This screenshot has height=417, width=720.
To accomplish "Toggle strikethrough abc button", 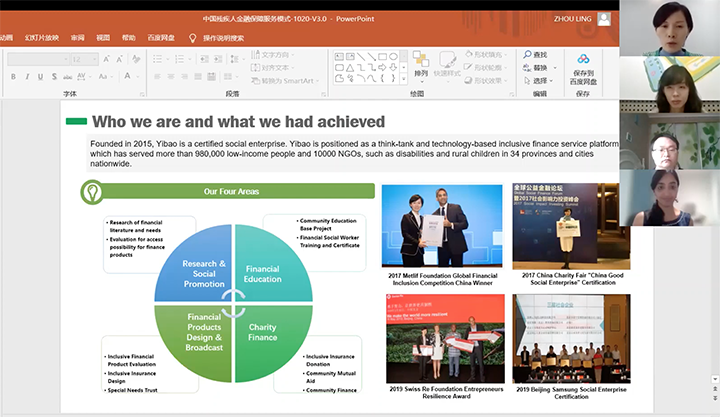I will coord(68,77).
